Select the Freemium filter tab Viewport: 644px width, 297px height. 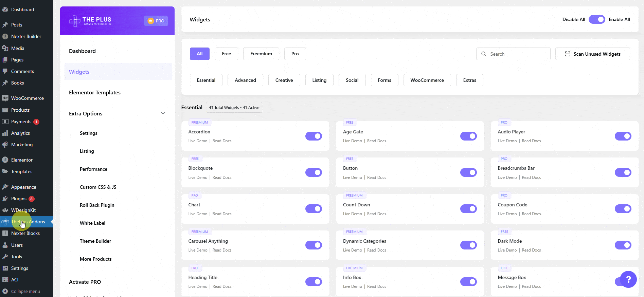click(261, 54)
